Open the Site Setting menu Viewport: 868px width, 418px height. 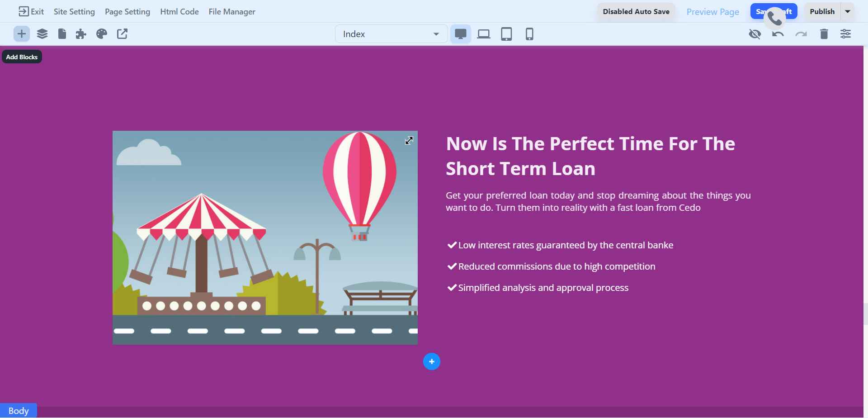coord(74,12)
